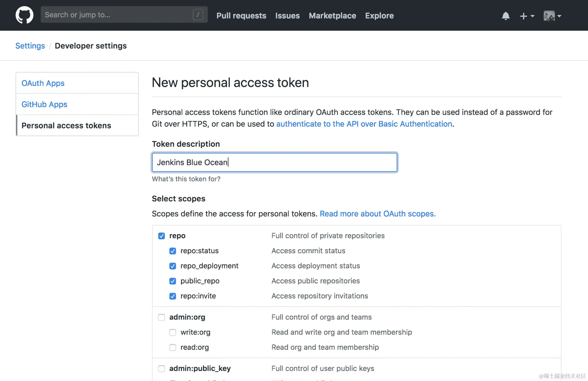The width and height of the screenshot is (588, 381).
Task: Check the read:org scope
Action: [173, 347]
